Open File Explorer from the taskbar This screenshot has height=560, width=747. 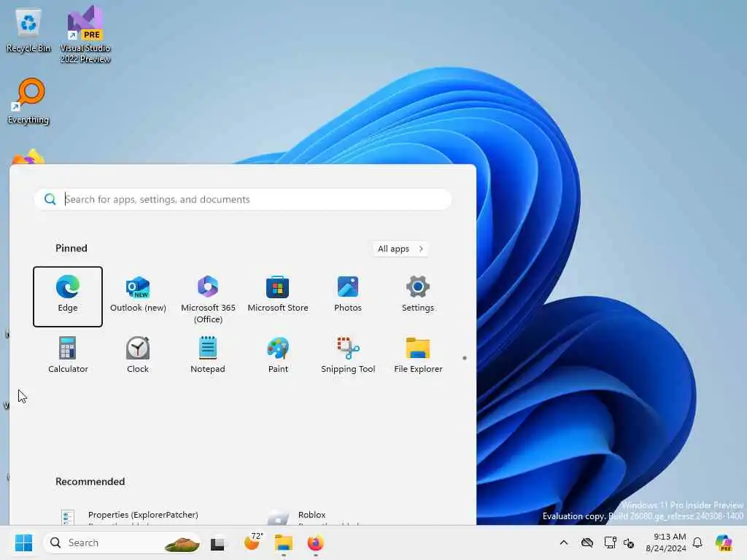[x=284, y=542]
